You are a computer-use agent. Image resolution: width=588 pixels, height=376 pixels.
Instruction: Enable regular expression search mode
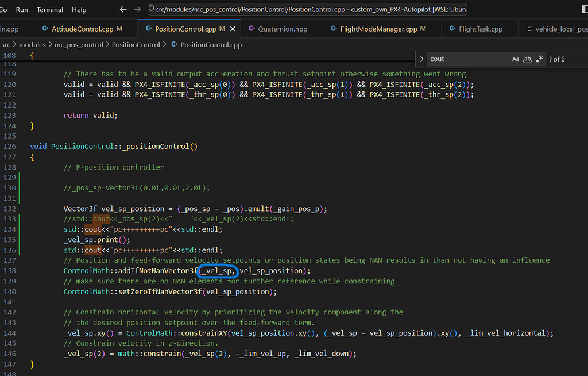click(x=539, y=59)
